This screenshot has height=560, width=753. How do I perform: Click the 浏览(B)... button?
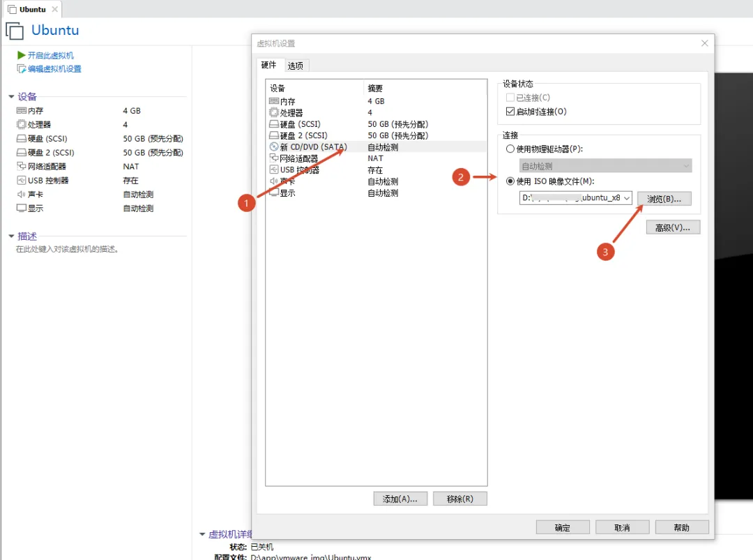664,198
